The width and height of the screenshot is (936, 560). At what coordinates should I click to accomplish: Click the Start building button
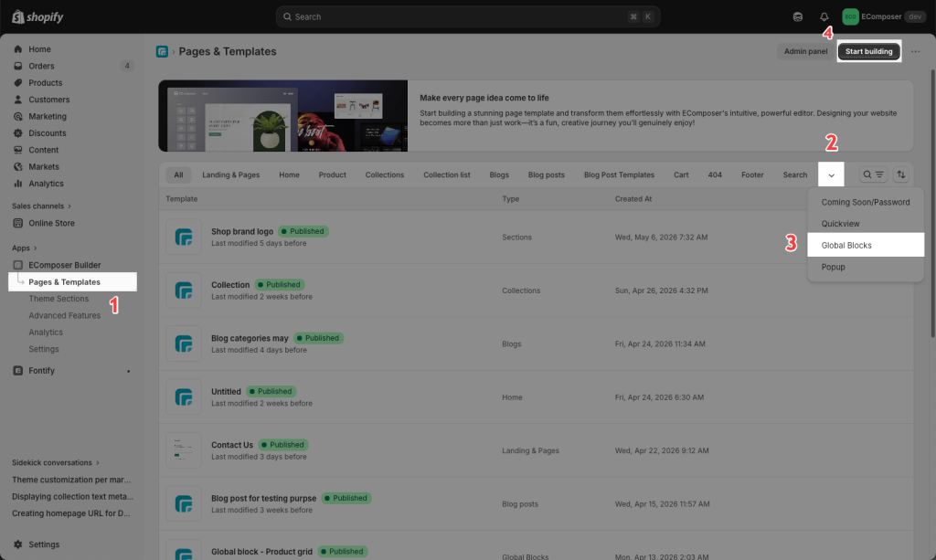tap(868, 51)
